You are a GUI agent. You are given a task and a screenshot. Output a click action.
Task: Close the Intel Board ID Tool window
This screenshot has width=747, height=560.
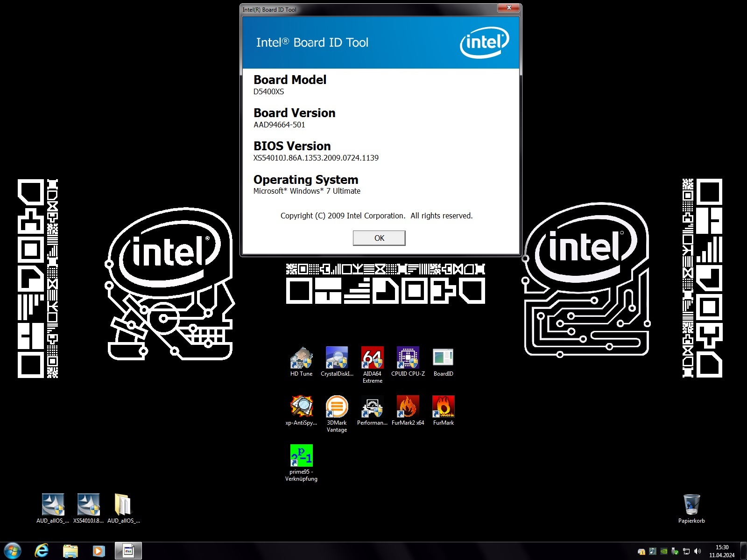pyautogui.click(x=509, y=8)
